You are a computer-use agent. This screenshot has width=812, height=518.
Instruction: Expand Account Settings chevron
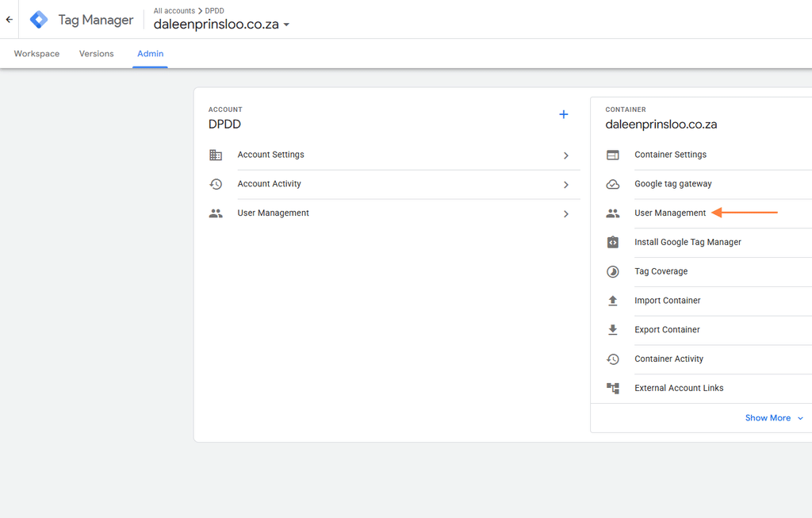(566, 155)
